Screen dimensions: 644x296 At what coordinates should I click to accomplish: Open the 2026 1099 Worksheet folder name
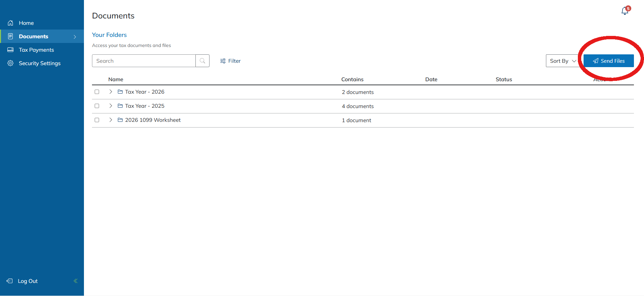[153, 120]
